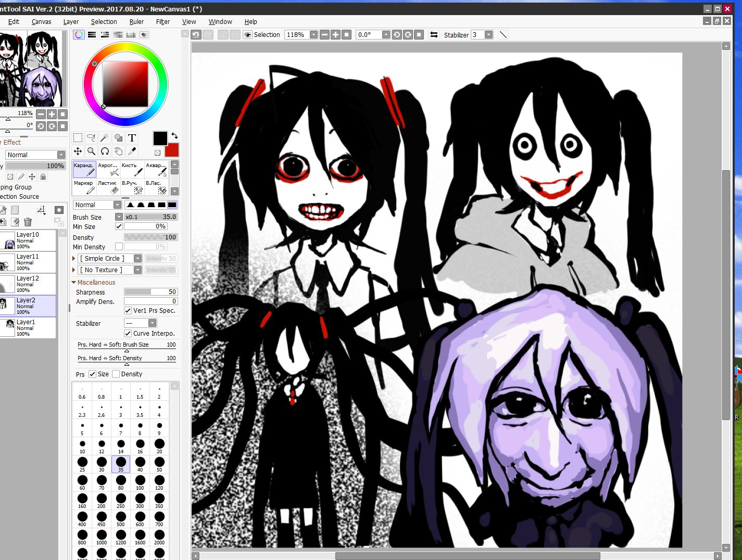This screenshot has width=742, height=560.
Task: Toggle selection visibility eye icon
Action: point(248,34)
